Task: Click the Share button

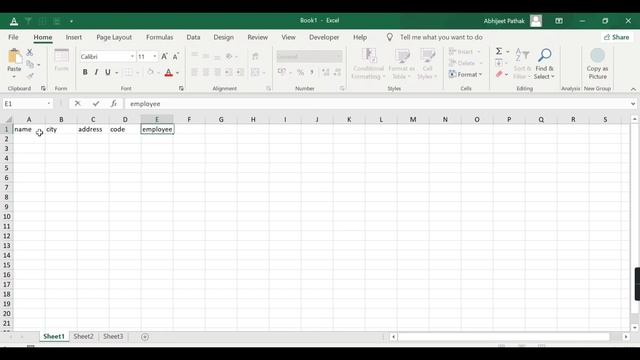Action: [x=617, y=37]
